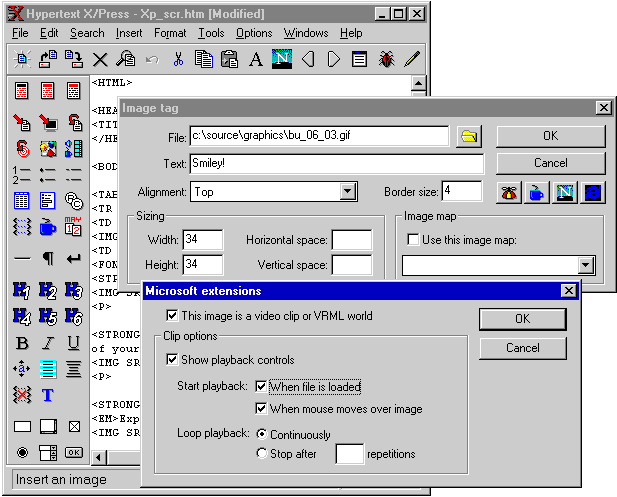
Task: Open the Alignment dropdown showing Top
Action: tap(347, 192)
